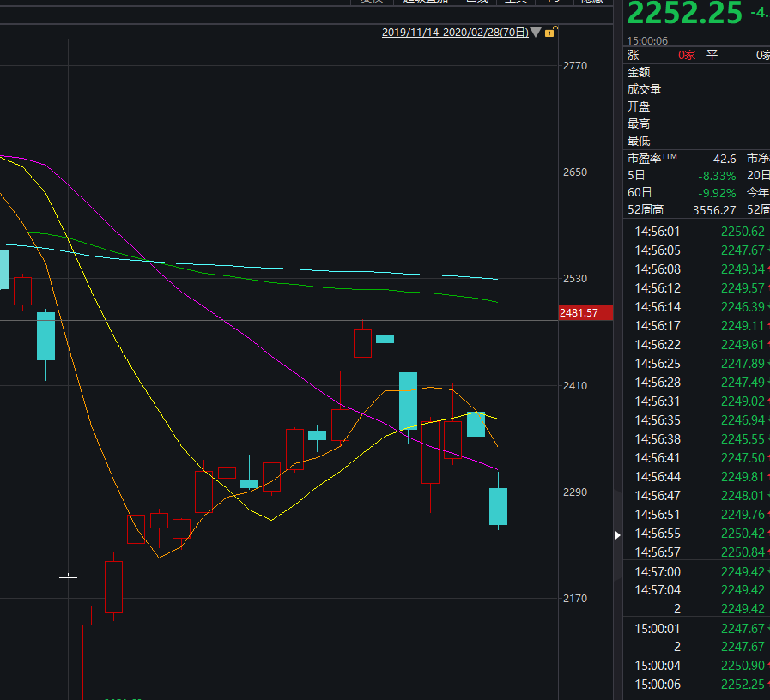
Task: Click the 市盈率TTM value 42.6
Action: pos(724,159)
